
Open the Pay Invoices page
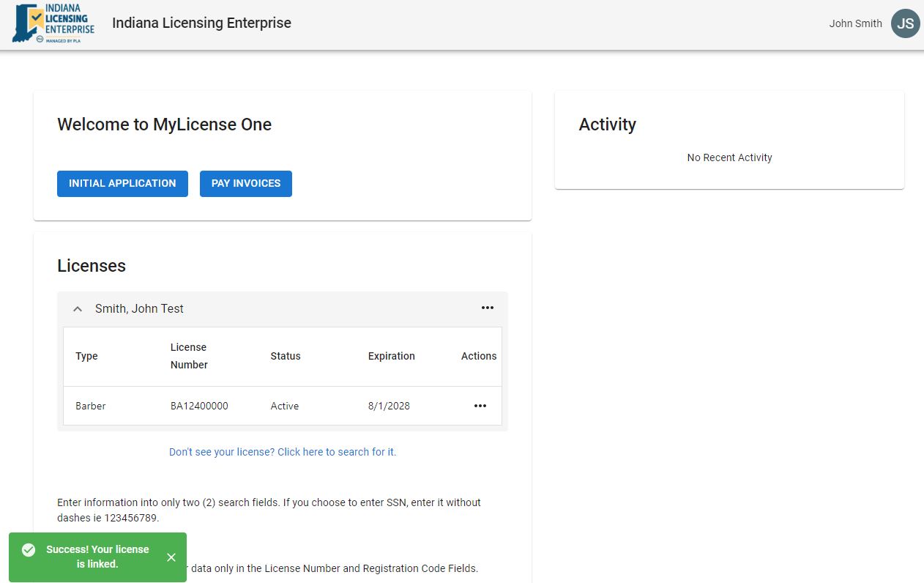246,184
